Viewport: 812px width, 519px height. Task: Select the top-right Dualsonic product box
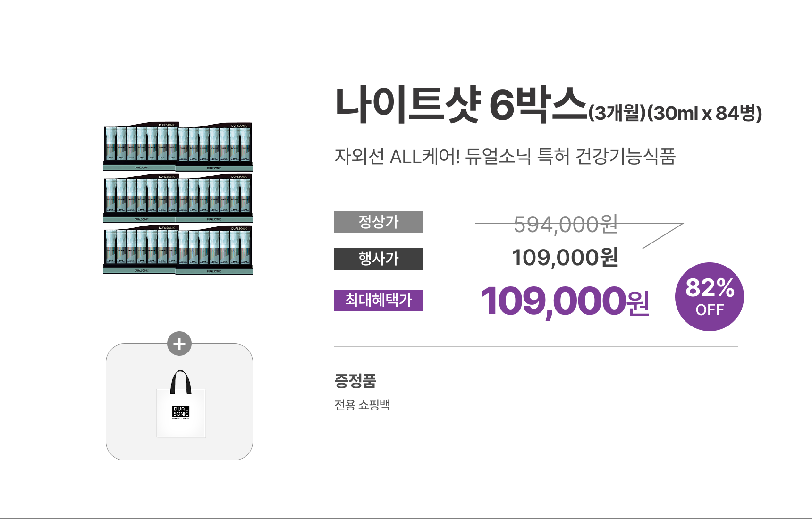point(215,147)
